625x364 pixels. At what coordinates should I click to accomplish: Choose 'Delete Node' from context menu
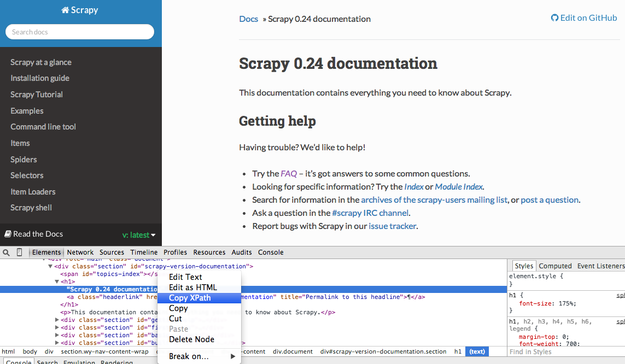[x=191, y=339]
